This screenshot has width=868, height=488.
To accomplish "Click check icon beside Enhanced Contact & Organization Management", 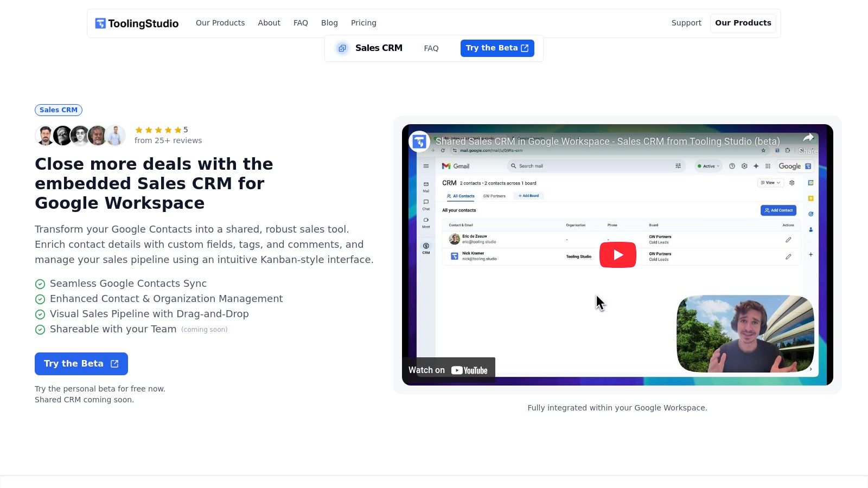I will coord(40,299).
